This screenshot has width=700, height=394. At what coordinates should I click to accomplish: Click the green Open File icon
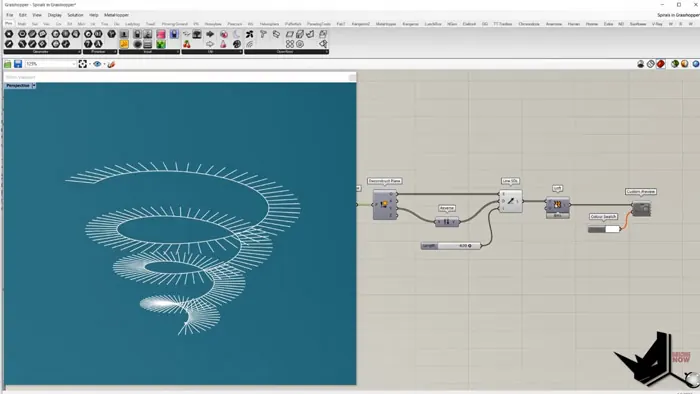pos(8,64)
